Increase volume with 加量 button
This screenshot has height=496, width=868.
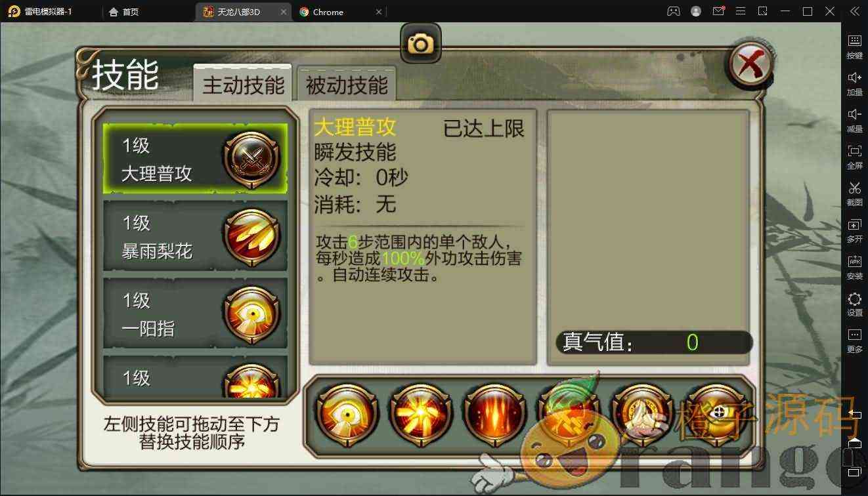(854, 83)
